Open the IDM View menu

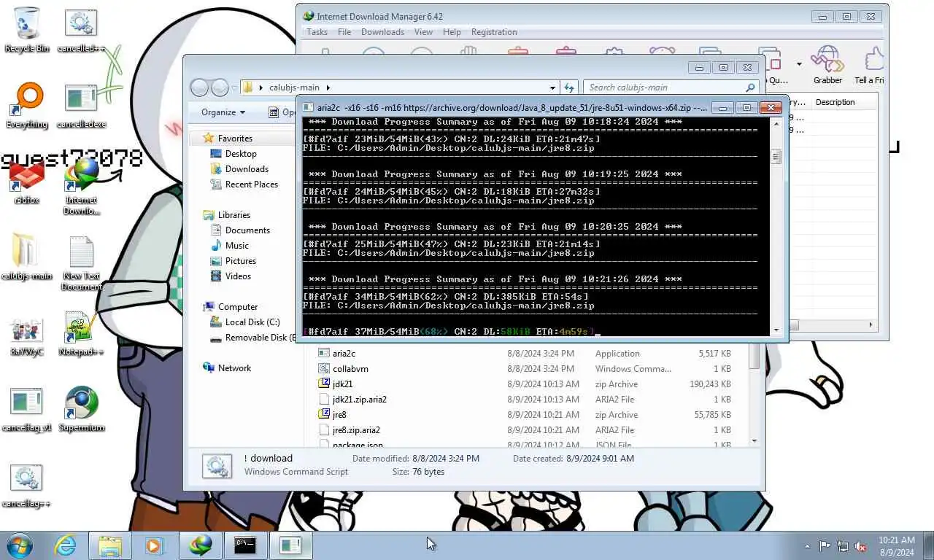[x=423, y=32]
